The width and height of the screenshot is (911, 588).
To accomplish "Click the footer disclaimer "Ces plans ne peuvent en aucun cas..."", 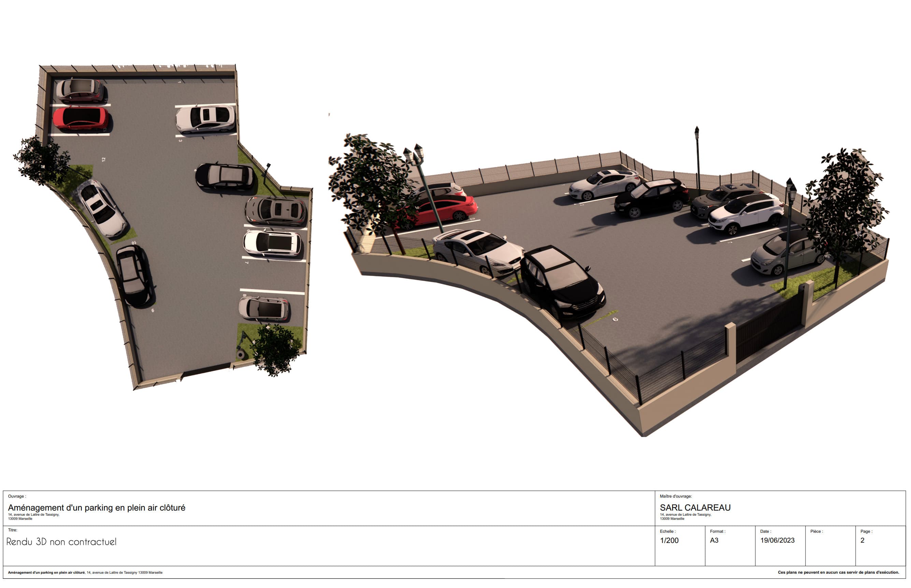I will pyautogui.click(x=838, y=573).
